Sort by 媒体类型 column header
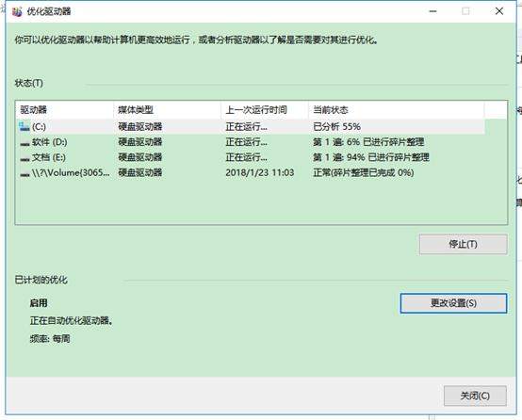The width and height of the screenshot is (522, 420). click(x=167, y=110)
